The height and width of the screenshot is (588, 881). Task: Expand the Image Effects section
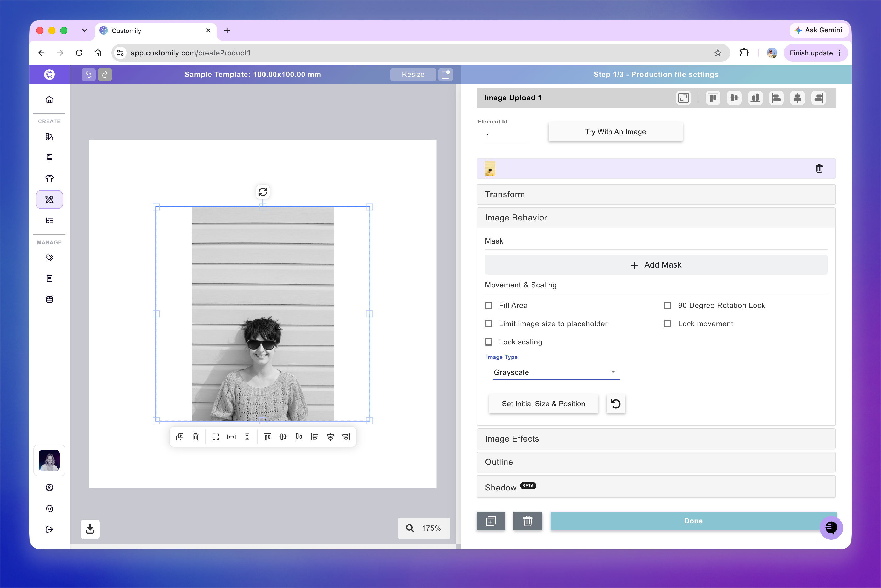[x=656, y=438]
